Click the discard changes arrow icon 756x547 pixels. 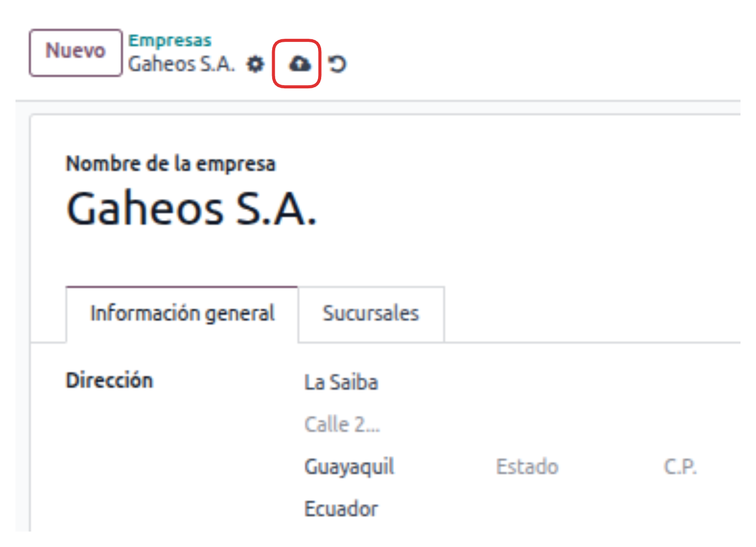337,65
